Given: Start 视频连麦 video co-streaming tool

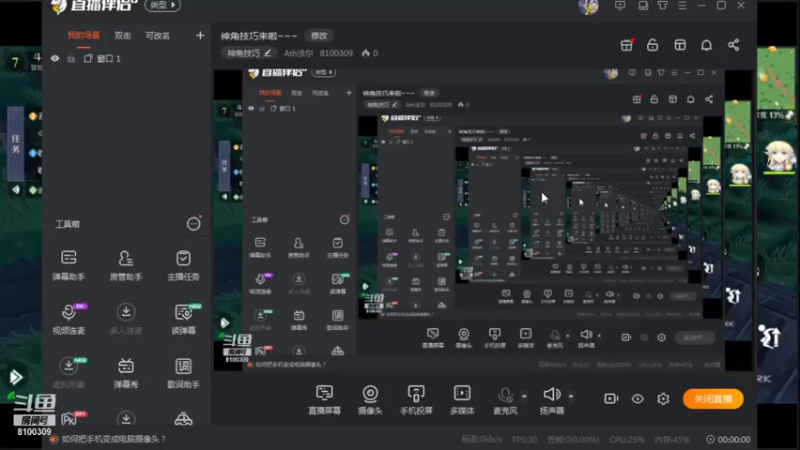Looking at the screenshot, I should (68, 319).
